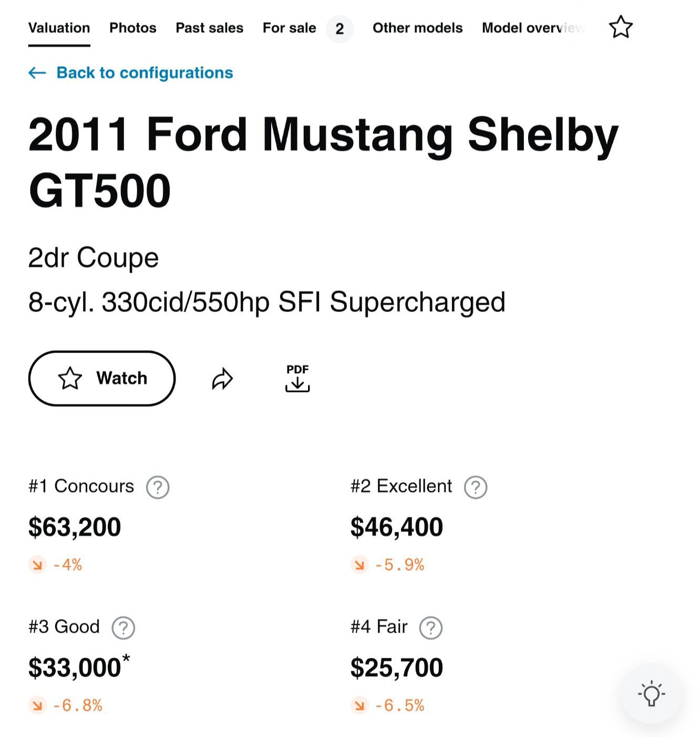Click the star favorite icon top right

coord(621,27)
